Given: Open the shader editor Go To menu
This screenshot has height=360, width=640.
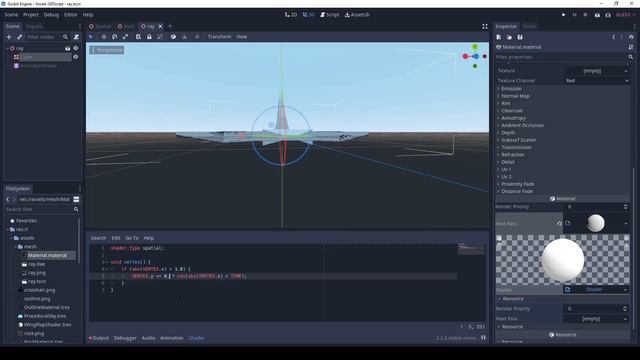Looking at the screenshot, I should tap(131, 238).
